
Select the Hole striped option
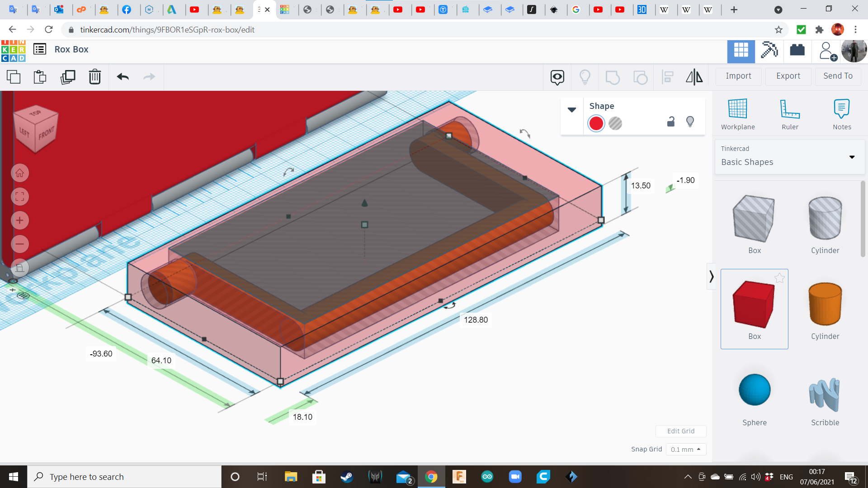(615, 123)
